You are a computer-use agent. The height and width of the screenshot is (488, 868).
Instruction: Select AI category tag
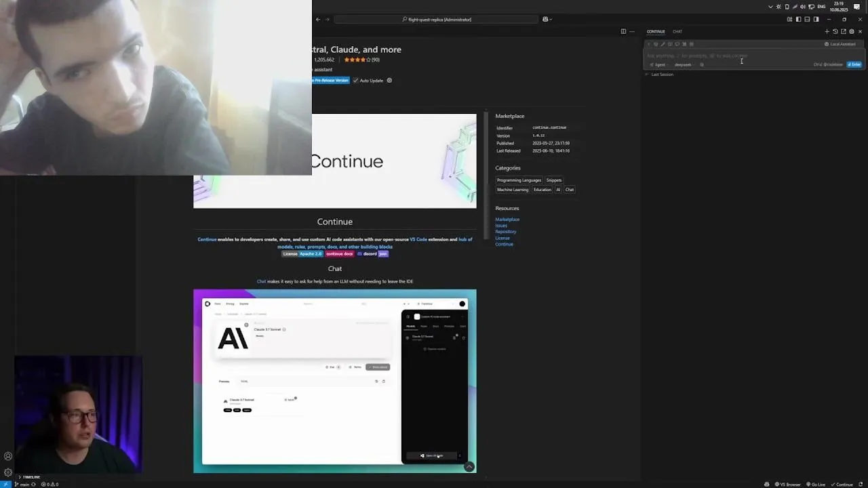(559, 190)
